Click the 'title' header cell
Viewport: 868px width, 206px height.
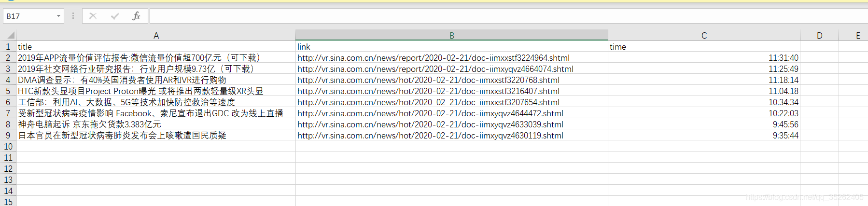[156, 47]
